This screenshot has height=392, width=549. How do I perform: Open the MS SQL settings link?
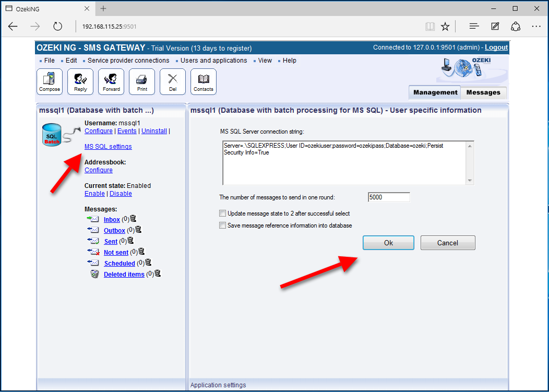tap(108, 146)
